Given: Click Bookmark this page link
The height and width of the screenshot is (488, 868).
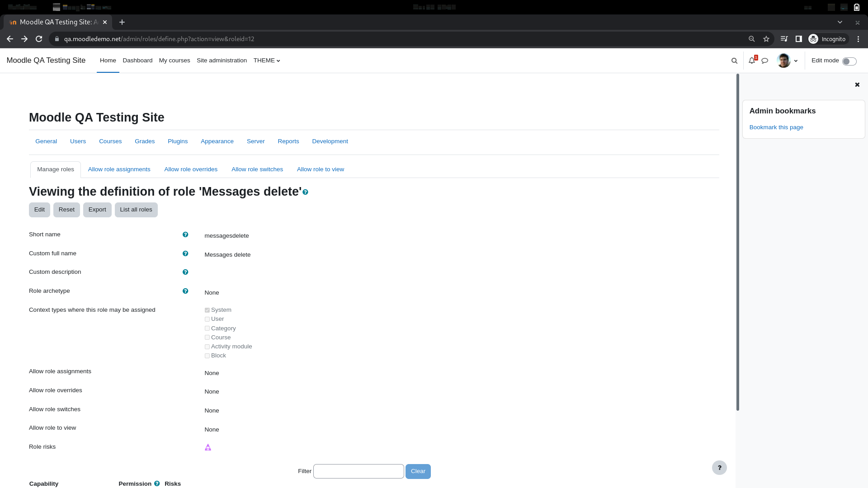Looking at the screenshot, I should click(x=776, y=127).
